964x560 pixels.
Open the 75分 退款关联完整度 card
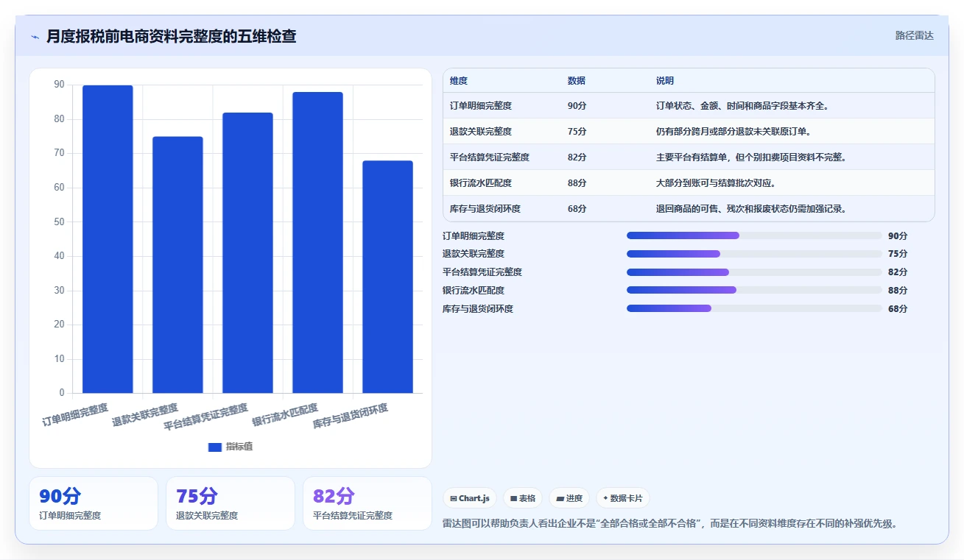[231, 503]
